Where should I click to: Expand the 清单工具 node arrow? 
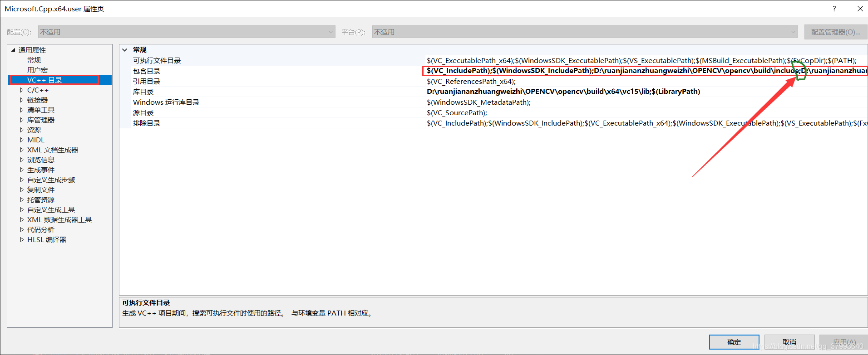22,110
